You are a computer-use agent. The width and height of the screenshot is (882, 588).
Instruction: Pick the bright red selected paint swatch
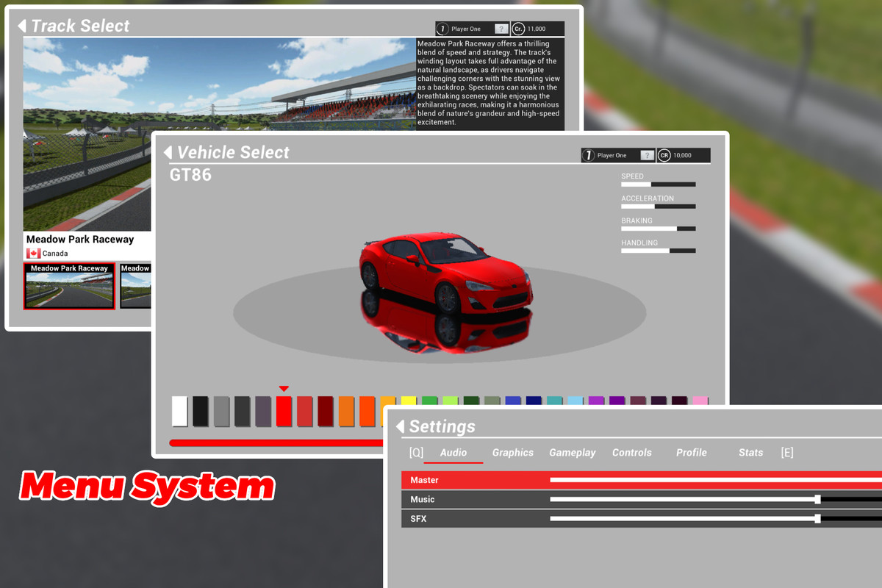coord(284,412)
